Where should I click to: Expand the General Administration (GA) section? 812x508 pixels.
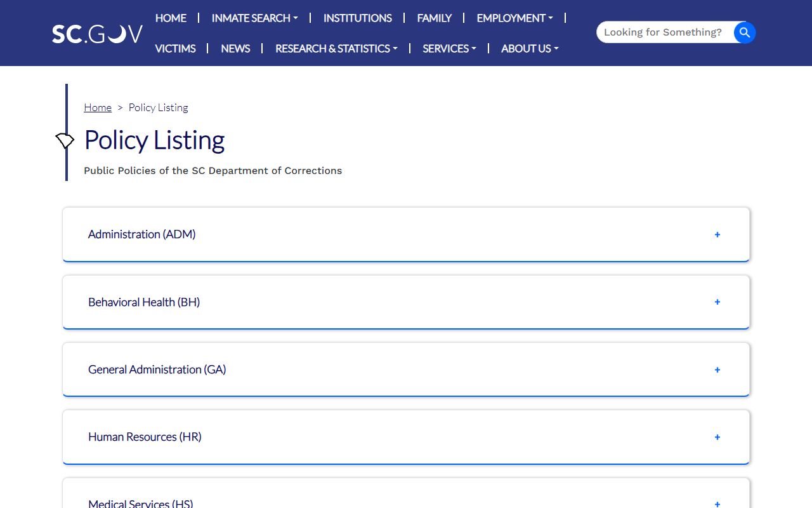click(406, 370)
